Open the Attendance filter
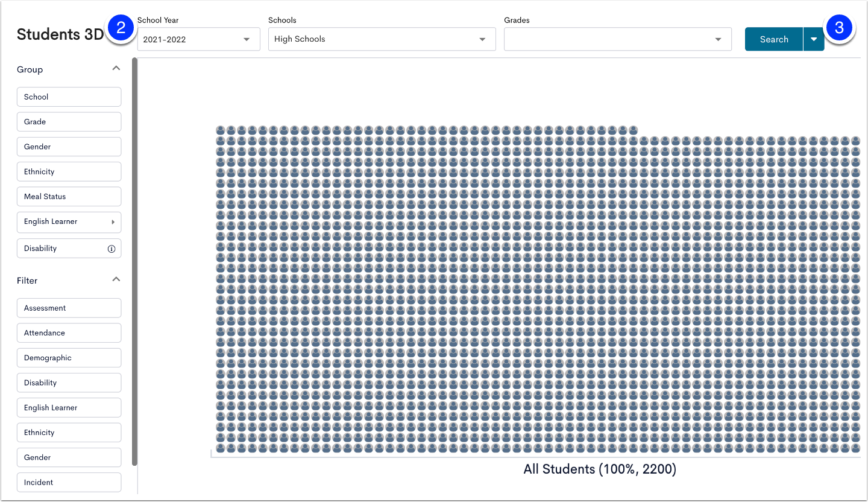The image size is (868, 502). [x=69, y=333]
